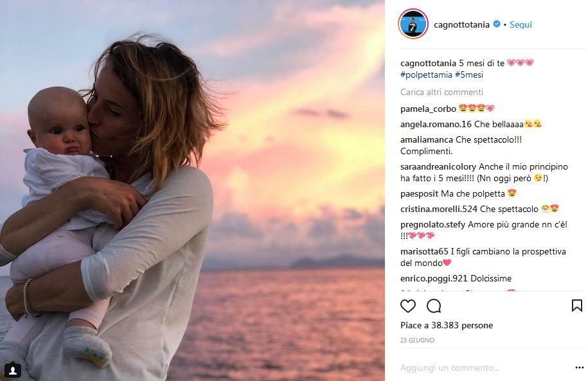Screen dimensions: 588x381
Task: Open the tagged people icon on photo
Action: tap(13, 369)
